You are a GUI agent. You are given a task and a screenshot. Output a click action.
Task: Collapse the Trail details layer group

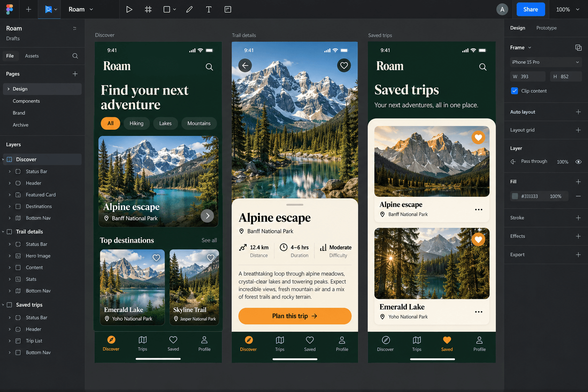[x=3, y=232]
